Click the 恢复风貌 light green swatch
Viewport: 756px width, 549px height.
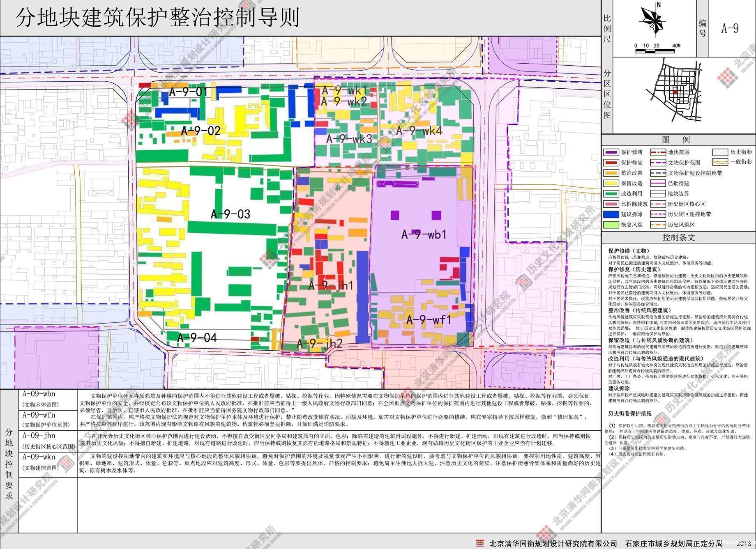[x=611, y=225]
